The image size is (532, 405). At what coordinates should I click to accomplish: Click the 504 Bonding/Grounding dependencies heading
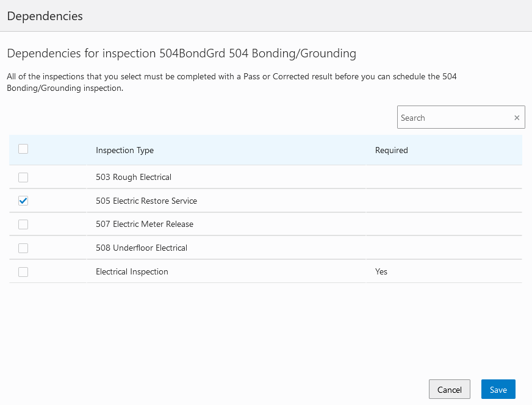coord(181,54)
